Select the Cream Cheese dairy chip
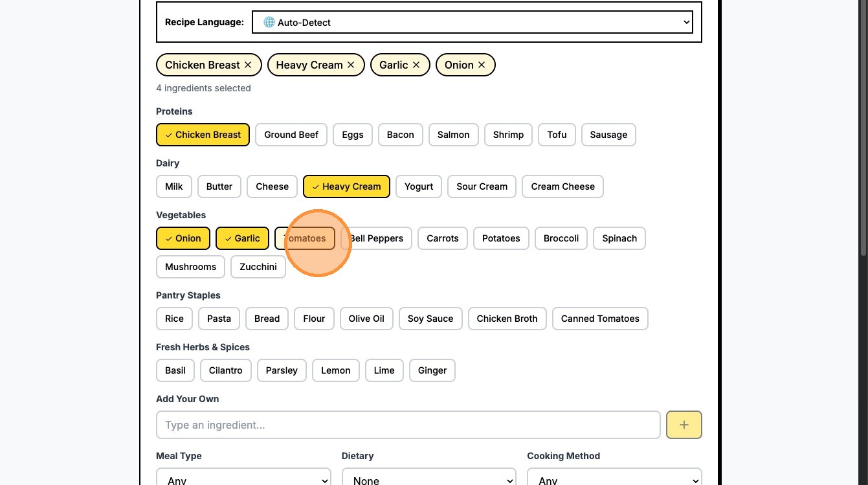Viewport: 868px width, 485px height. coord(562,186)
